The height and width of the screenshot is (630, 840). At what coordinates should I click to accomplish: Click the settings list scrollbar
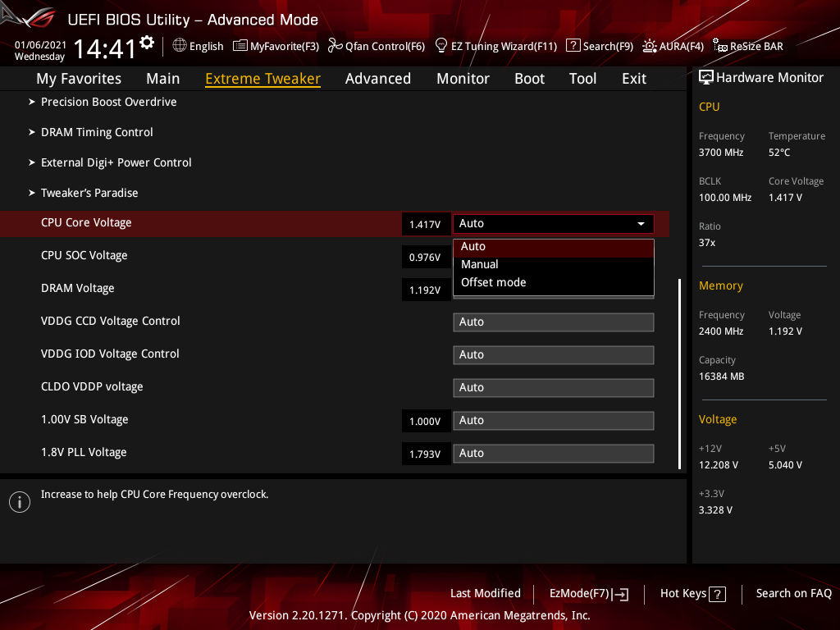(x=680, y=374)
